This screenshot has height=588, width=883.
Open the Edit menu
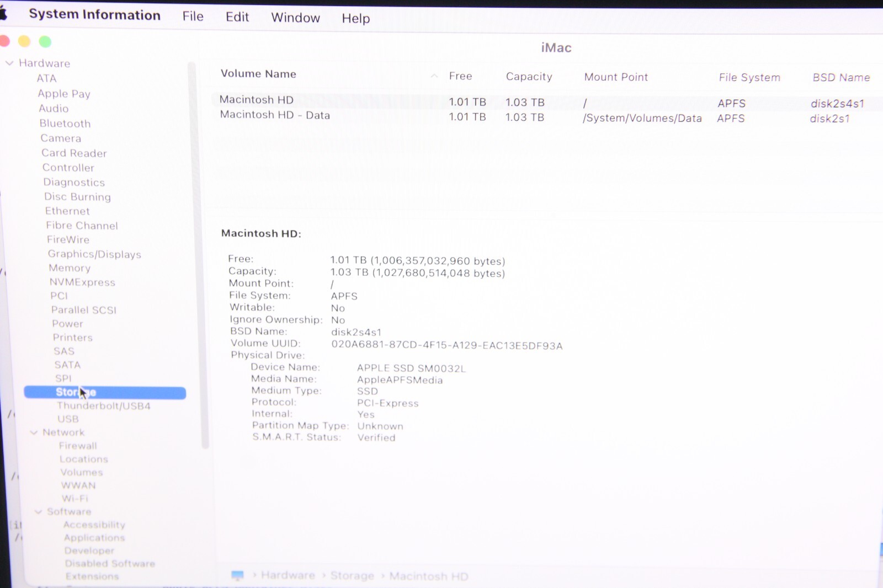(237, 17)
